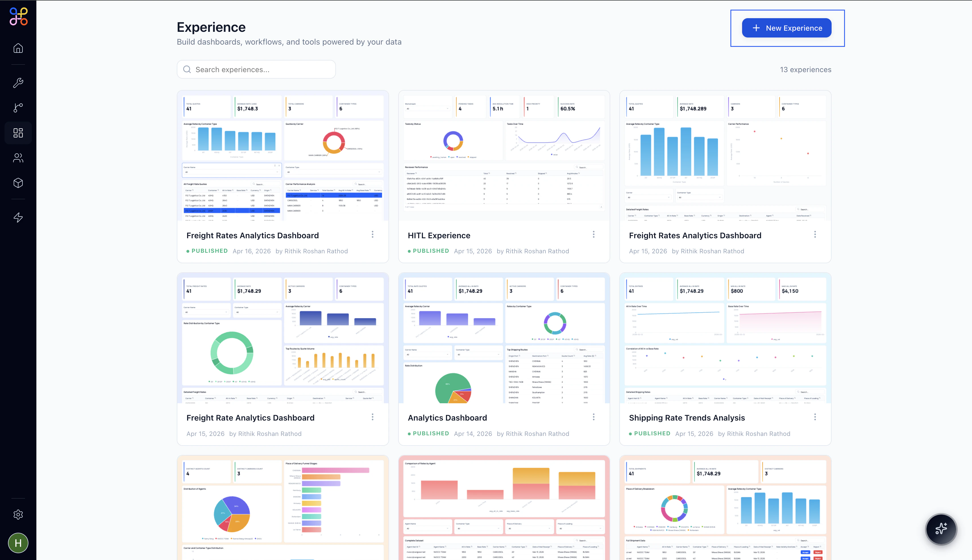Click the home icon in sidebar
This screenshot has width=972, height=560.
point(18,48)
